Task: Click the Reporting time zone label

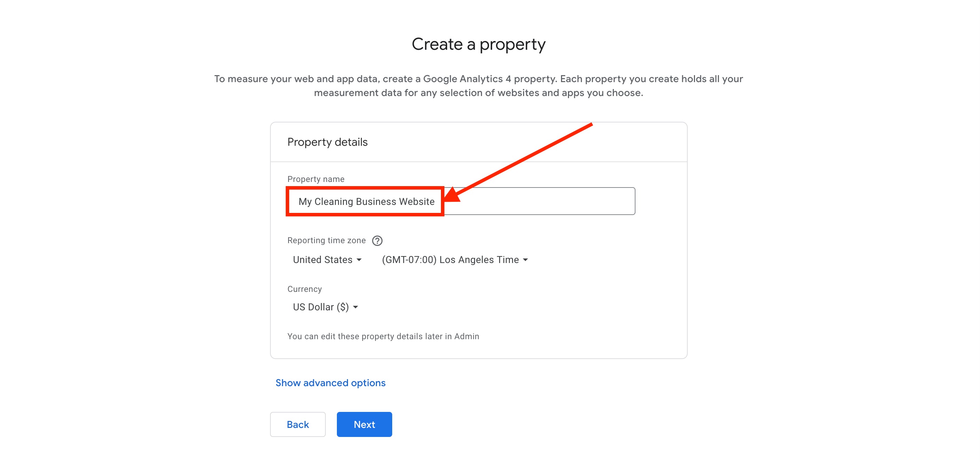Action: (326, 240)
